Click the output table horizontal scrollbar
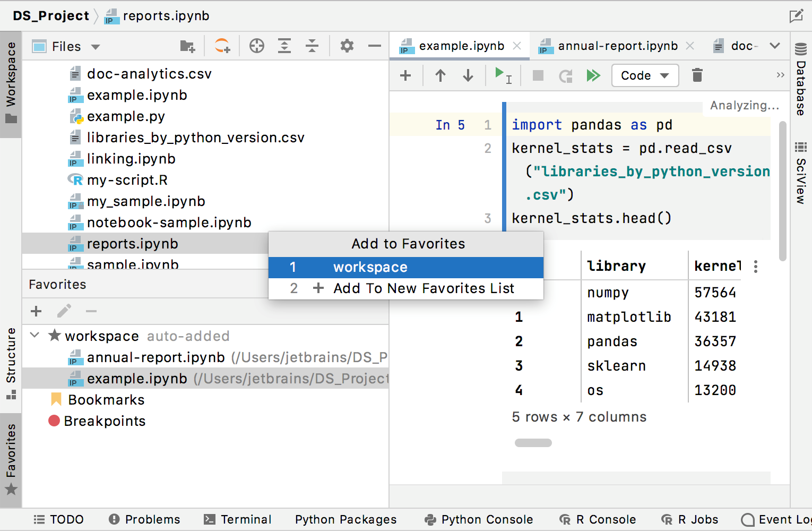Viewport: 812px width, 531px height. (533, 443)
